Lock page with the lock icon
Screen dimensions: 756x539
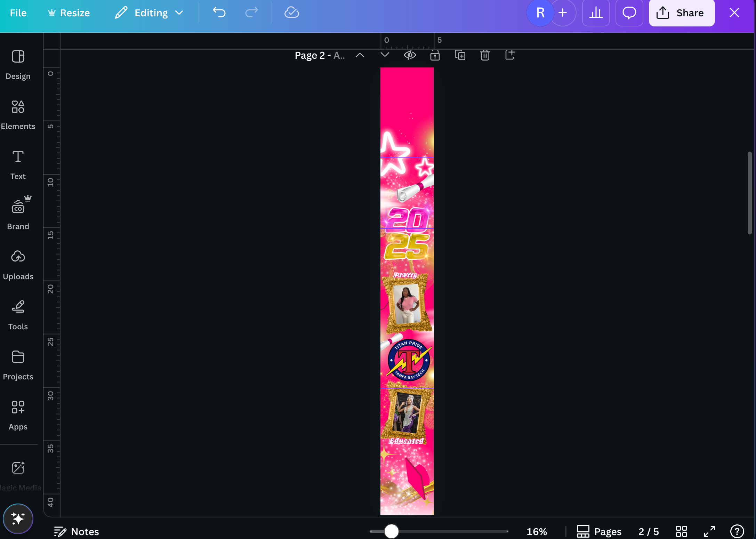point(435,55)
